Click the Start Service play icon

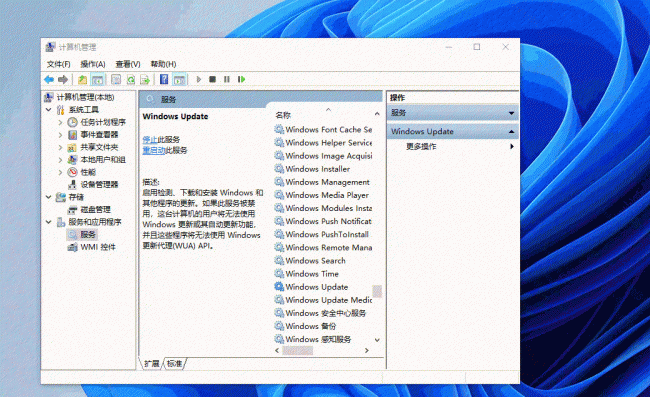pyautogui.click(x=199, y=79)
